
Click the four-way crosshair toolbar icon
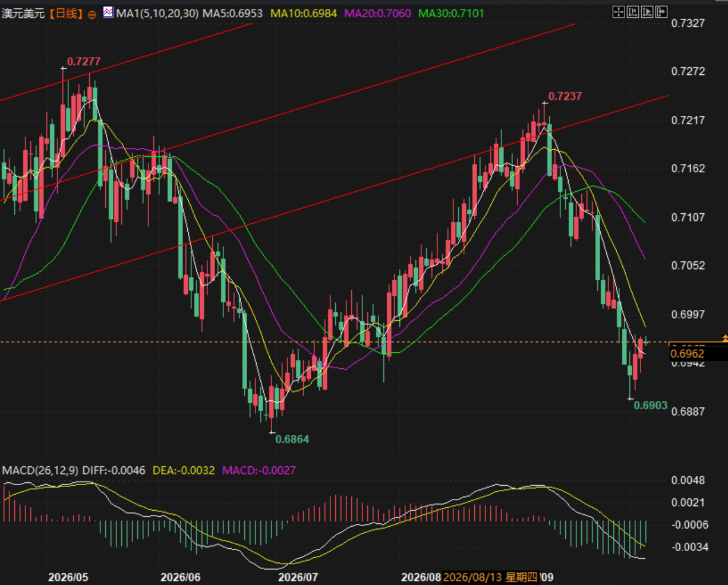tap(618, 11)
